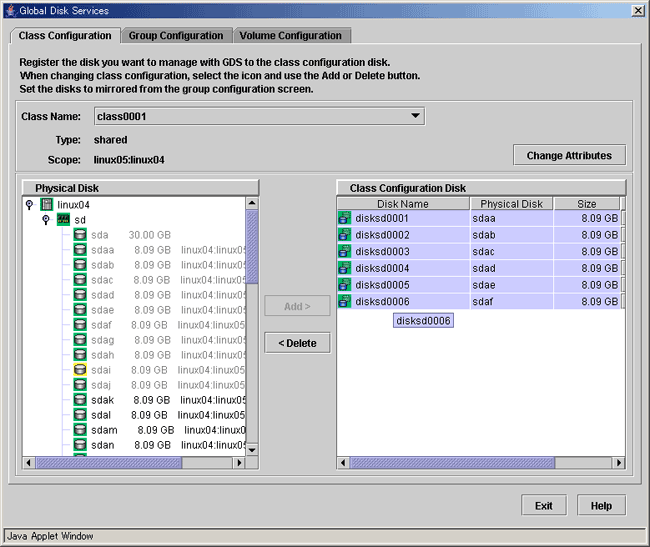The height and width of the screenshot is (547, 650).
Task: Click the Add > button
Action: coord(297,306)
